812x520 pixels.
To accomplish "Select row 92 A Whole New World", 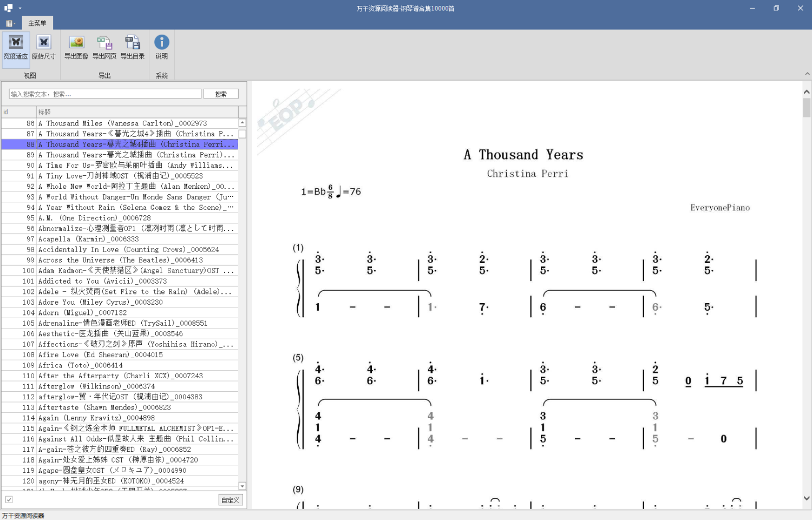I will point(120,186).
